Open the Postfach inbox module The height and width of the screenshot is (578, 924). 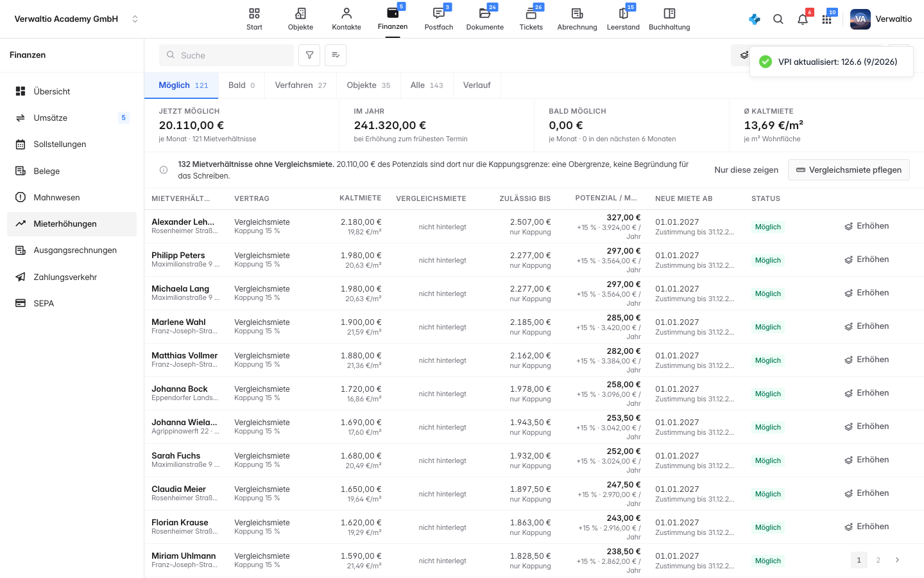pyautogui.click(x=439, y=19)
